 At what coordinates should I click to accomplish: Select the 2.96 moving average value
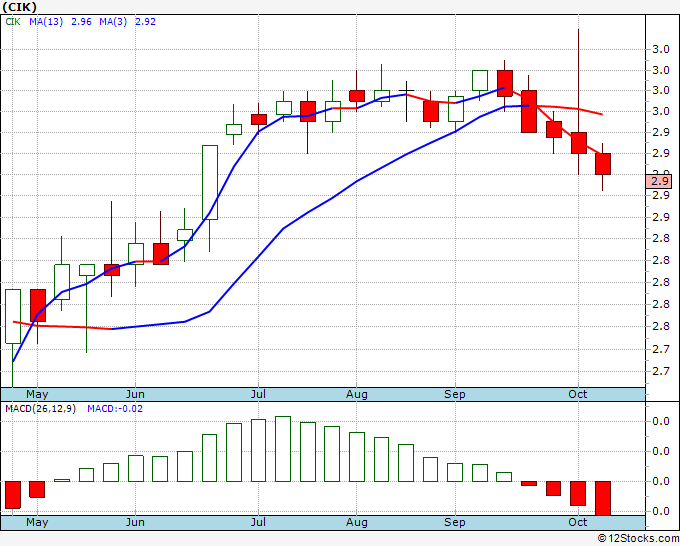click(81, 22)
